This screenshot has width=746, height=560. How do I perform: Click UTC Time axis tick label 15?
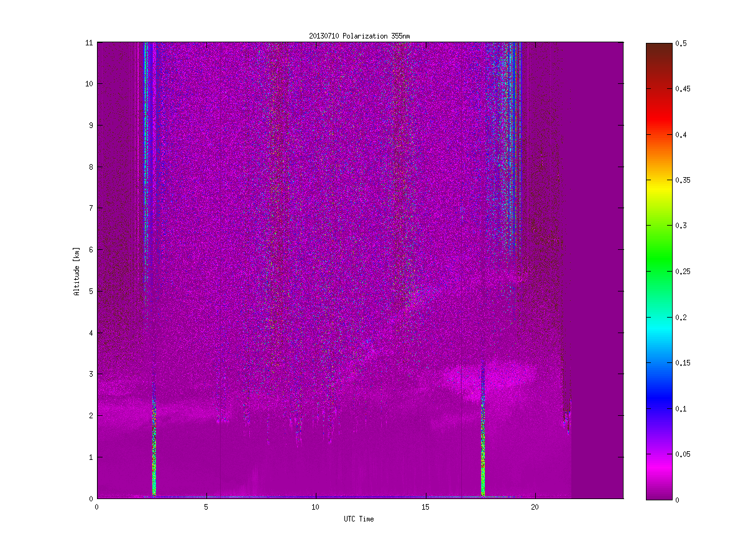(425, 507)
